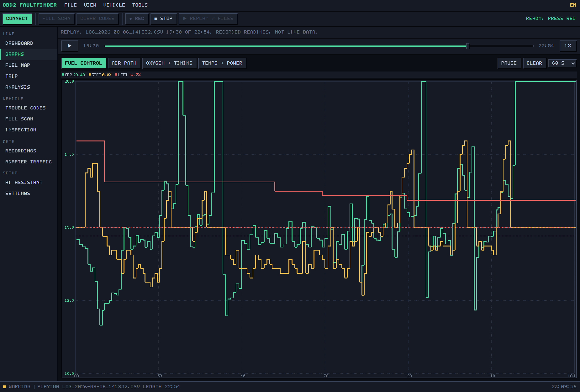Open the TRIP page
The height and width of the screenshot is (392, 580).
(x=29, y=76)
